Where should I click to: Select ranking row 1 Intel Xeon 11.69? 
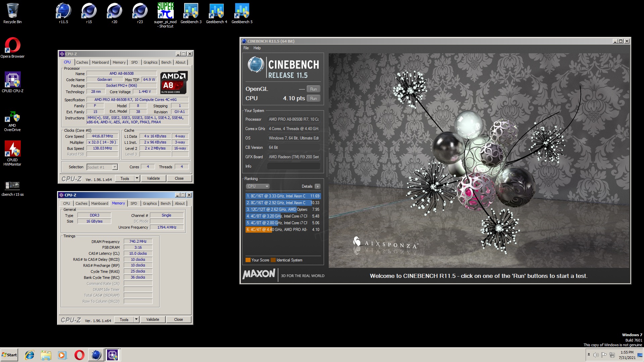pyautogui.click(x=283, y=196)
